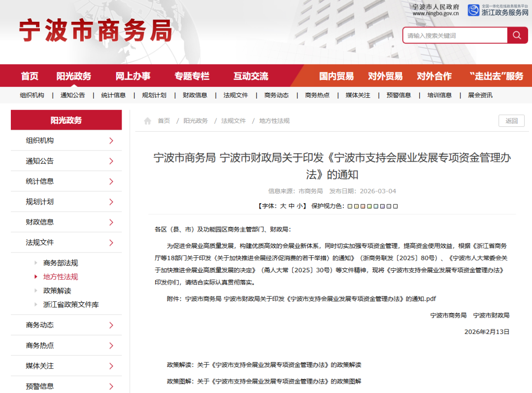Expand the sidebar 组织机构 chevron arrow
This screenshot has width=532, height=393.
click(111, 141)
